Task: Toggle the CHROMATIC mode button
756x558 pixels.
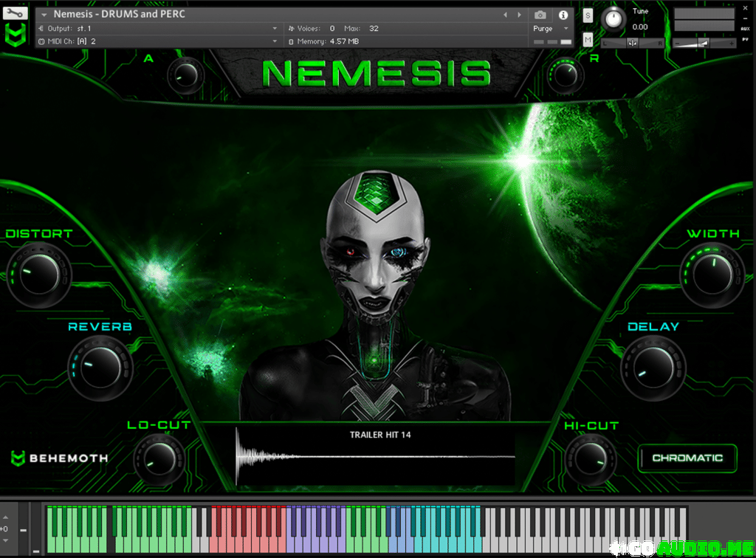Action: [687, 458]
